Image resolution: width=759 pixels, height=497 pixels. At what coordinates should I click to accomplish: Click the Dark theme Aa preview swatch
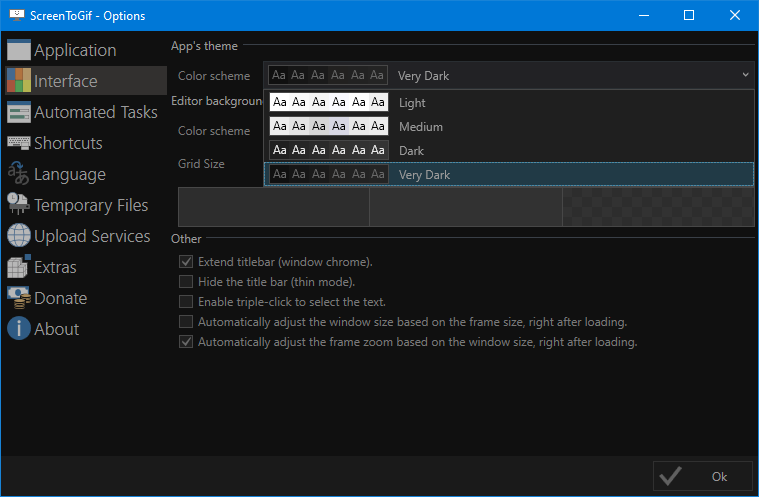point(329,151)
